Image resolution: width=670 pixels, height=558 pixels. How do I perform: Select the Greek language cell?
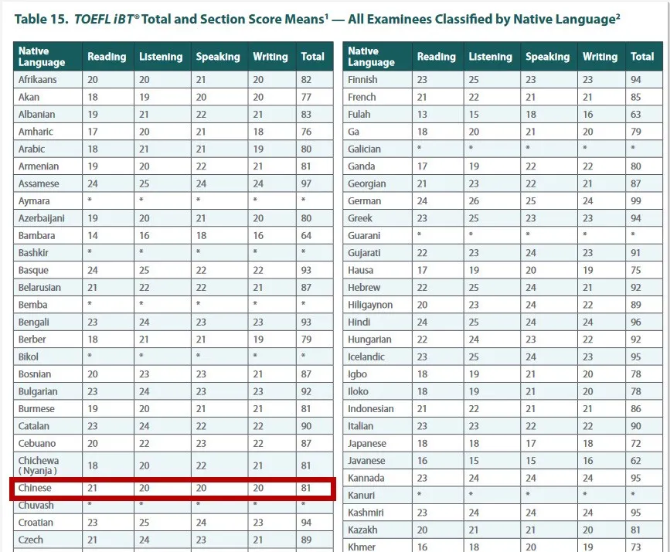(378, 218)
